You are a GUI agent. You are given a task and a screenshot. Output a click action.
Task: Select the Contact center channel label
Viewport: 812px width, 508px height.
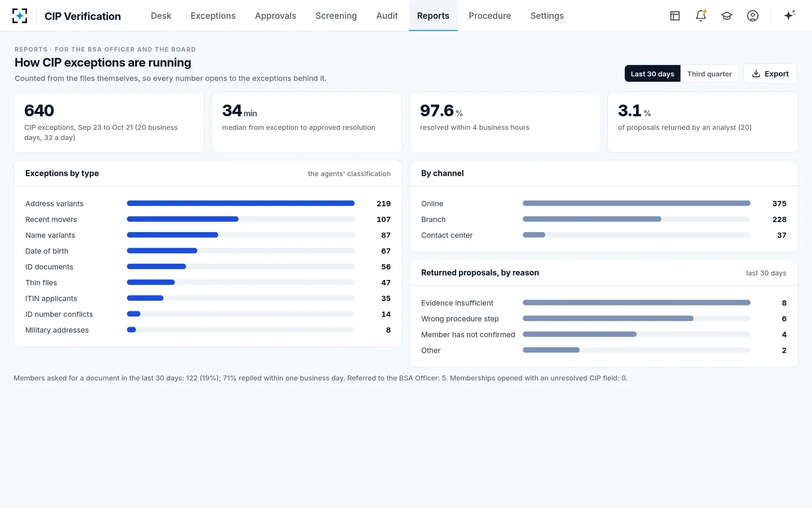447,235
